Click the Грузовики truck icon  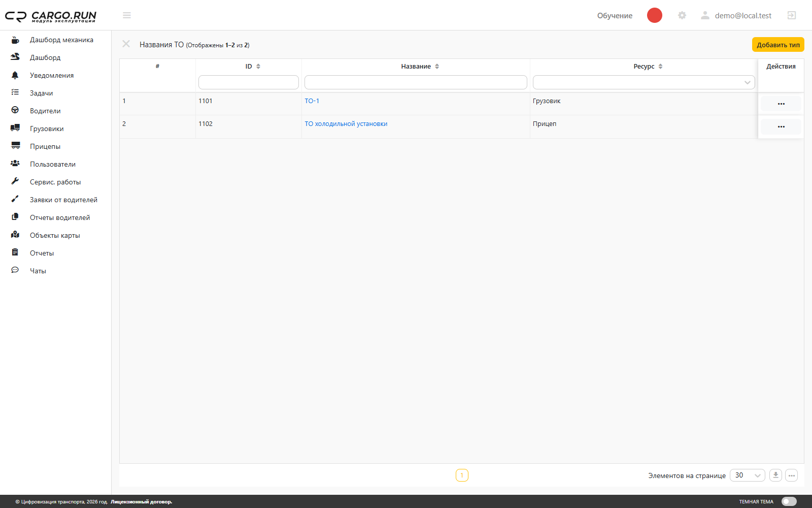point(15,128)
